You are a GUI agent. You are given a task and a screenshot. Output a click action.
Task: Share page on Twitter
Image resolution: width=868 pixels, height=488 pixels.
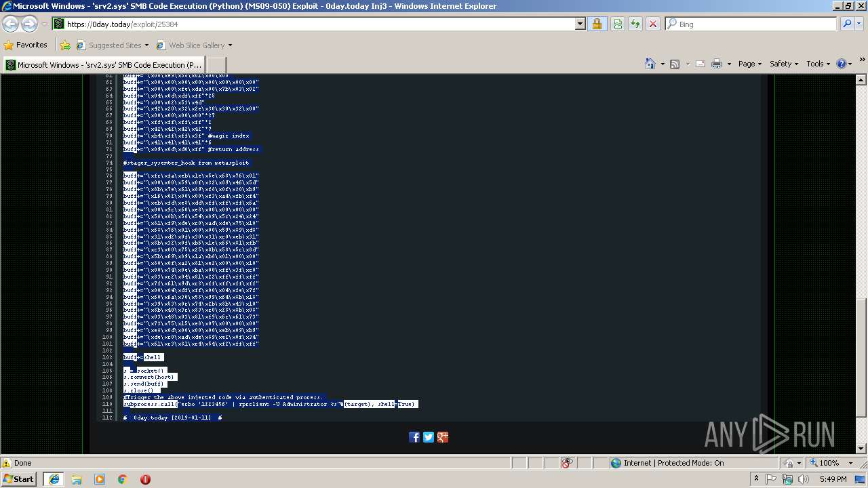click(429, 437)
